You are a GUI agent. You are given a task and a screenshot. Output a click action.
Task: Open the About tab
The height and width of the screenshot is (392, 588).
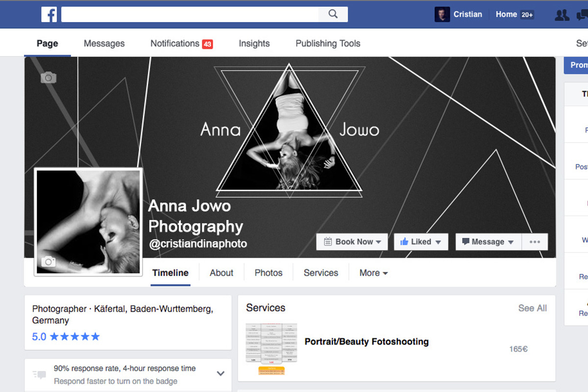pos(221,273)
